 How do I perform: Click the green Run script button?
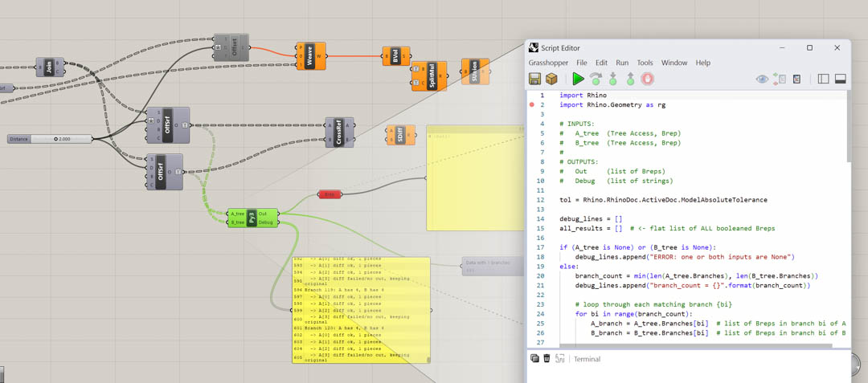tap(578, 79)
